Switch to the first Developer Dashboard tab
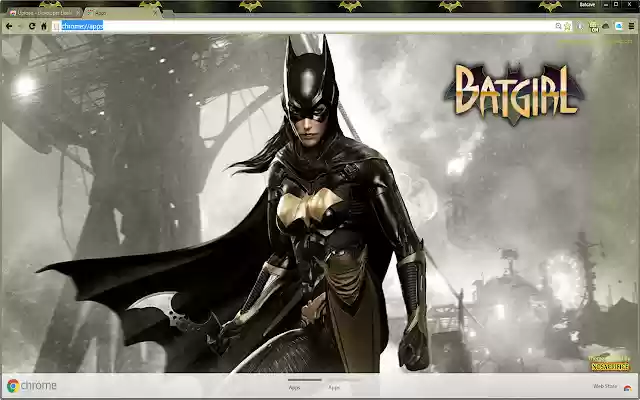The width and height of the screenshot is (640, 400). (44, 13)
